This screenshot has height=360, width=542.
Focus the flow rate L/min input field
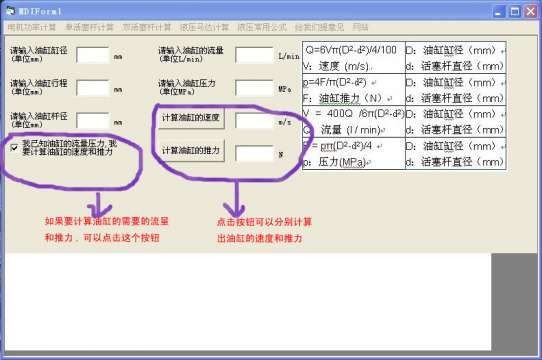tap(254, 55)
